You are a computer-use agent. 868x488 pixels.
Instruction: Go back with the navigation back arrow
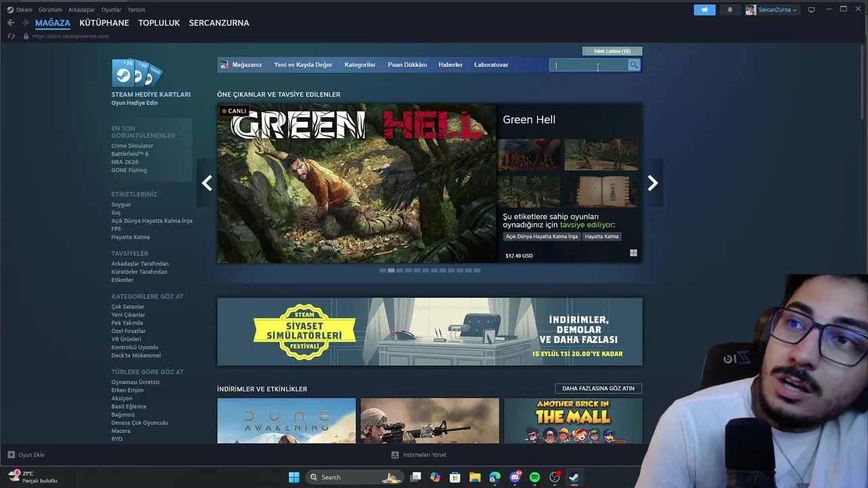[11, 22]
